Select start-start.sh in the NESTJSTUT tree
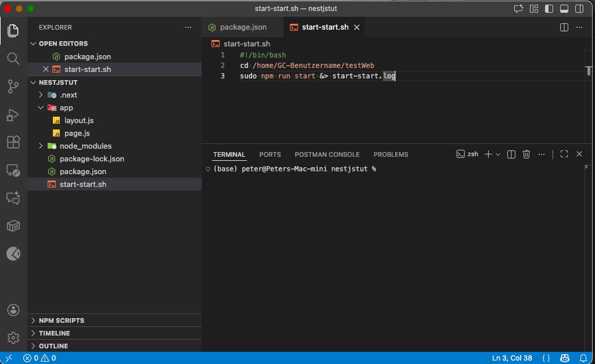The image size is (595, 364). click(x=83, y=184)
